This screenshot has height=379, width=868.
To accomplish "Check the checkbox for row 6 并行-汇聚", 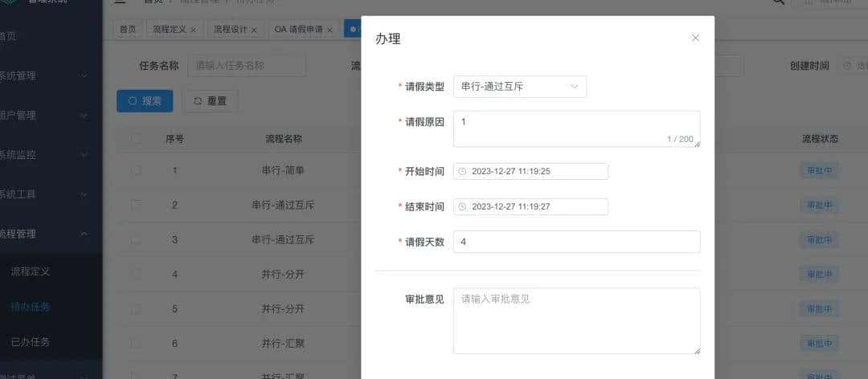I will (136, 344).
